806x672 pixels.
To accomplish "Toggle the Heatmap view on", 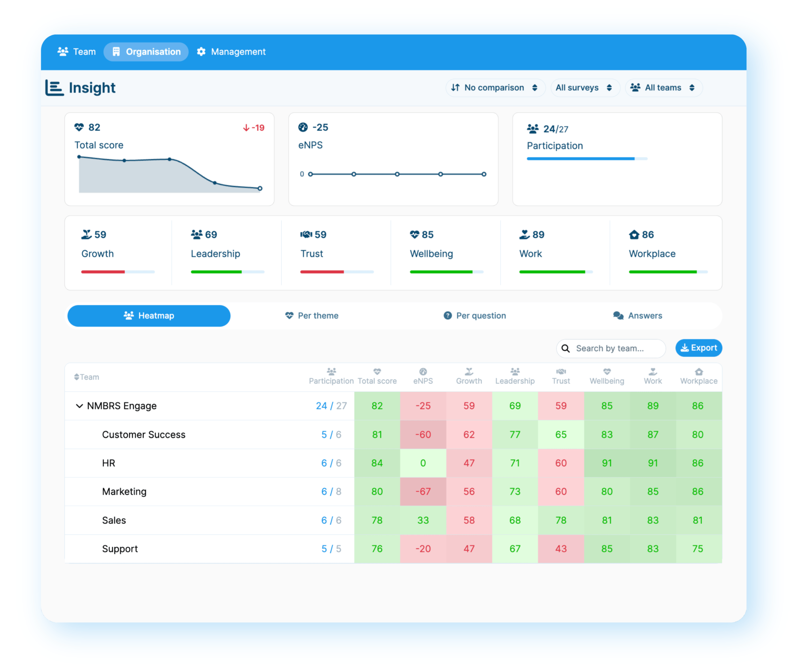I will (149, 315).
